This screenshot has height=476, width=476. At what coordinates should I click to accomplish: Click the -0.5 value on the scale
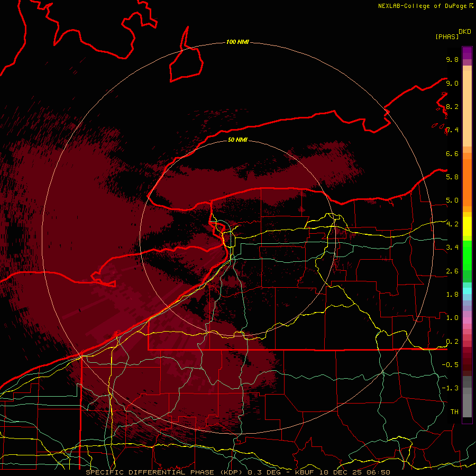point(450,364)
